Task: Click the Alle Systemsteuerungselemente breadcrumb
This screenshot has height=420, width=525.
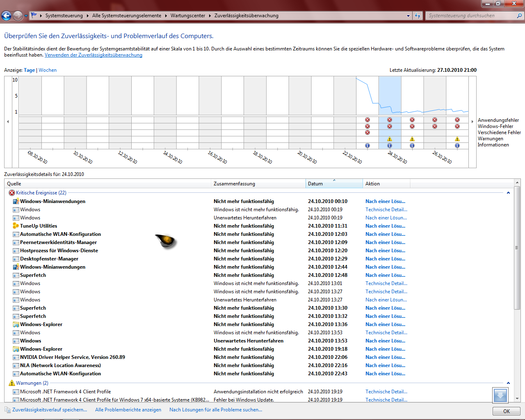Action: coord(127,16)
